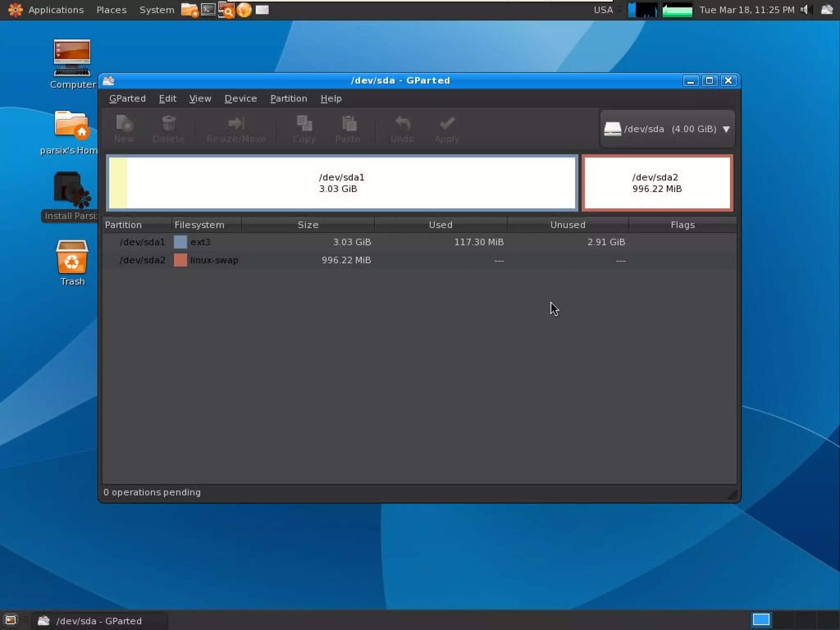Click the Resize/Move toolbar icon
This screenshot has height=630, width=840.
pos(236,128)
